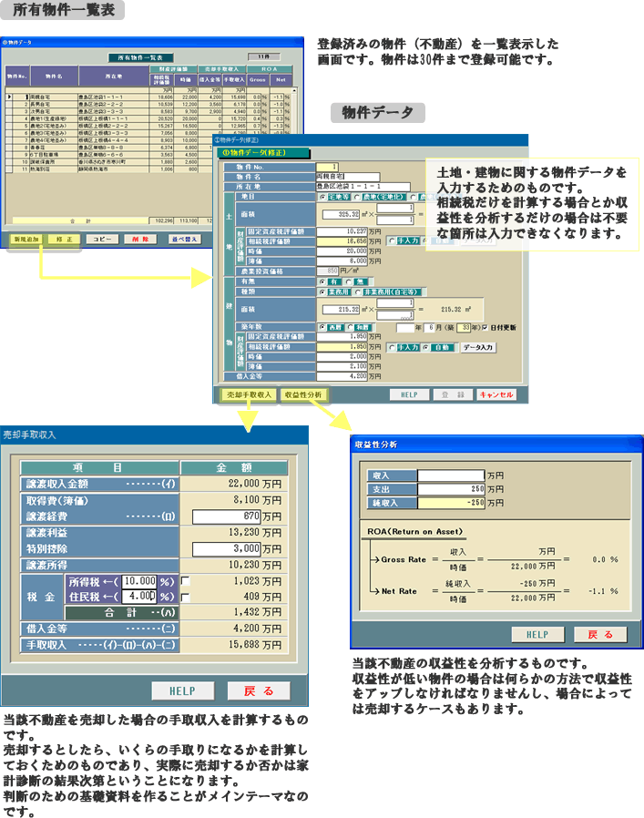Click 特別控除 input field showing 3,000
This screenshot has width=644, height=818.
(x=227, y=548)
